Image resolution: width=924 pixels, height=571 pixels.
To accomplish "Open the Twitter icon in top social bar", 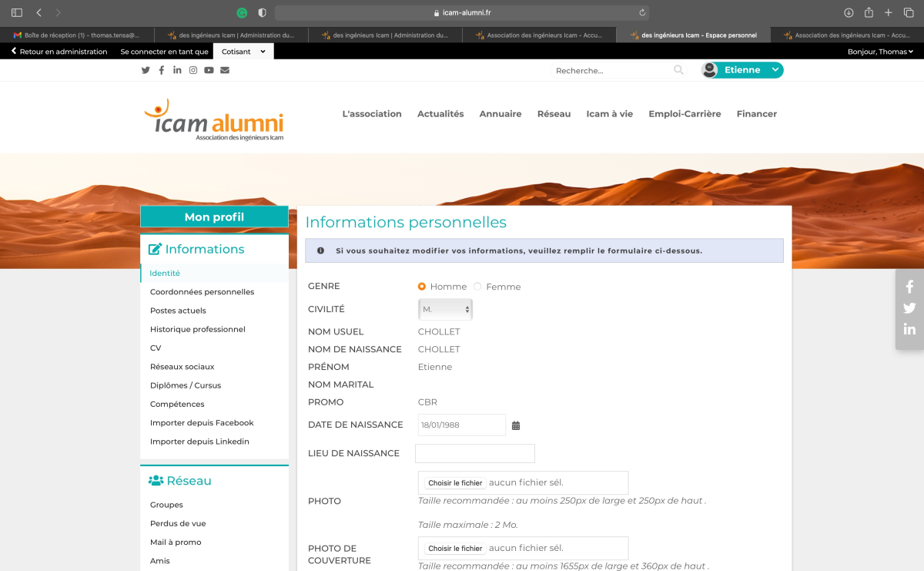I will (x=146, y=70).
